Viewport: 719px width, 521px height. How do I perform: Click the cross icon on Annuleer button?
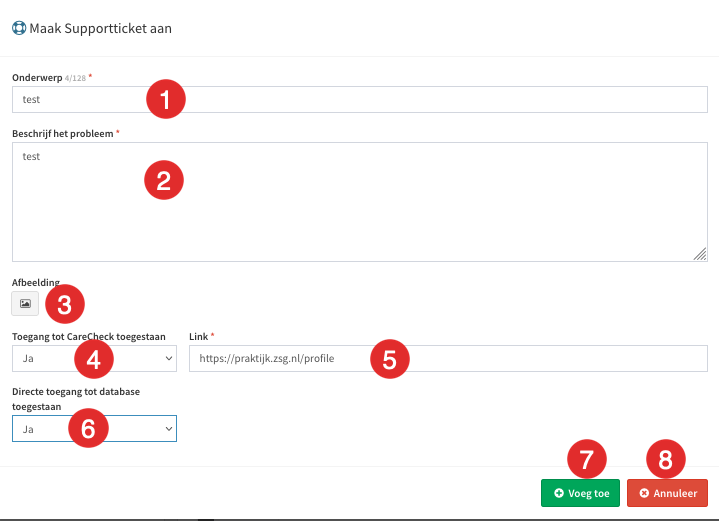pos(644,493)
